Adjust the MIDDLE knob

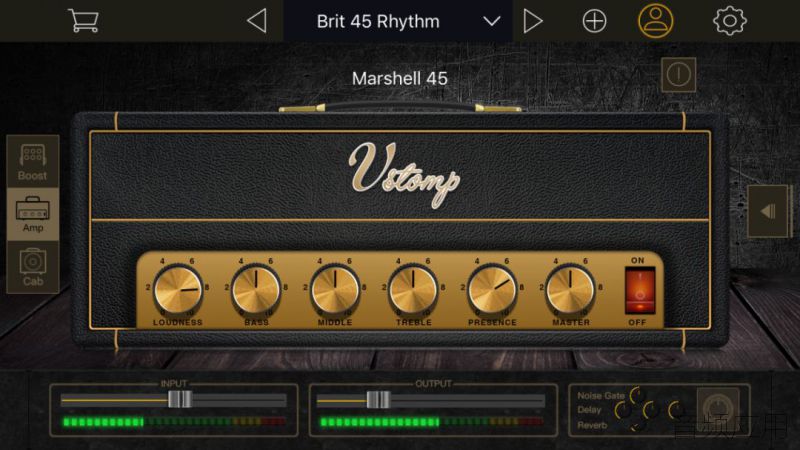pyautogui.click(x=335, y=290)
